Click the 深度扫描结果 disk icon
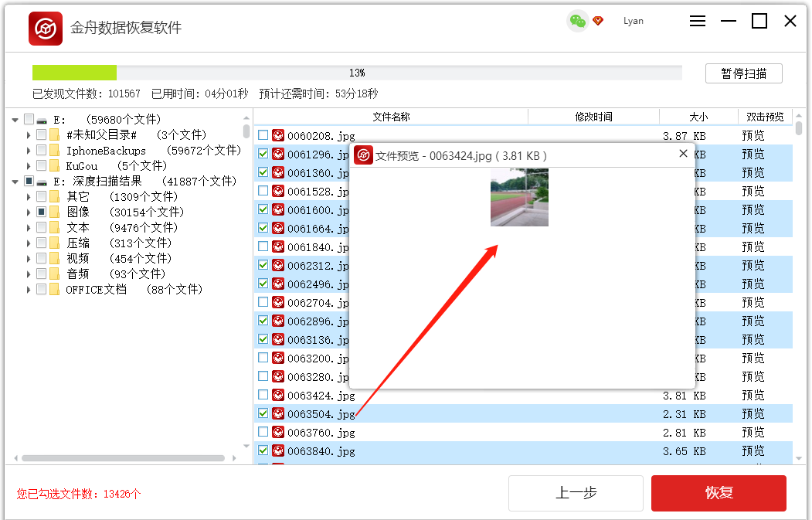Image resolution: width=812 pixels, height=520 pixels. coord(42,182)
